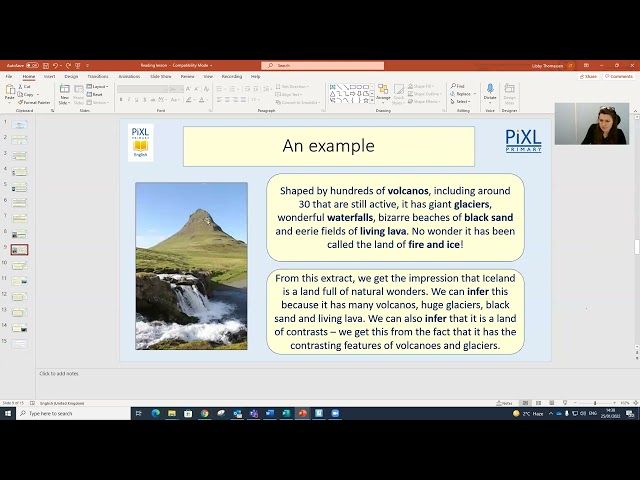
Task: Toggle Underline formatting
Action: click(137, 100)
